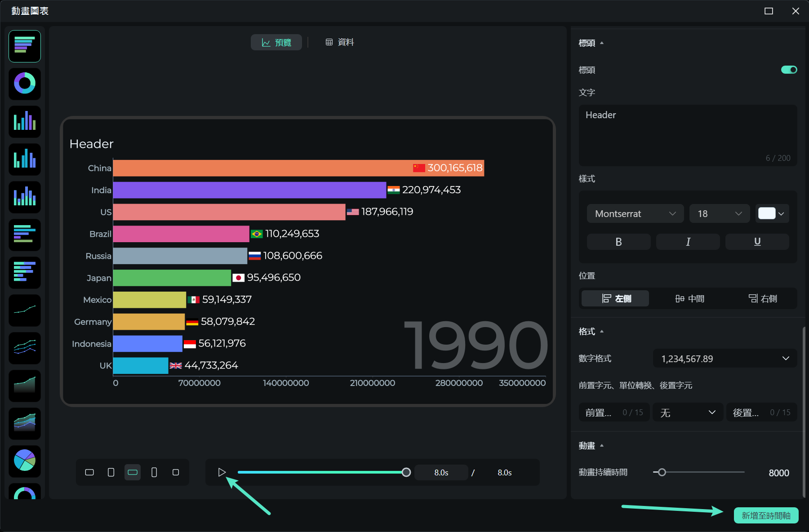The height and width of the screenshot is (532, 809).
Task: Turn off the header toggle switch
Action: coord(789,70)
